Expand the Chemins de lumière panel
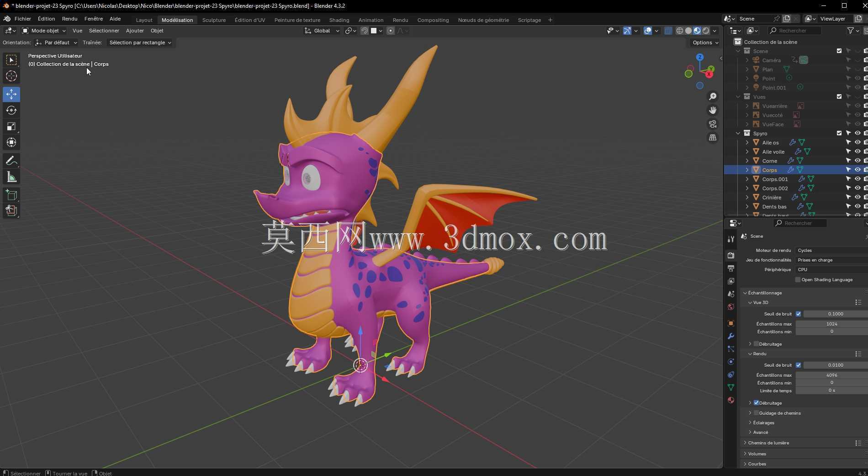This screenshot has width=868, height=476. (768, 443)
